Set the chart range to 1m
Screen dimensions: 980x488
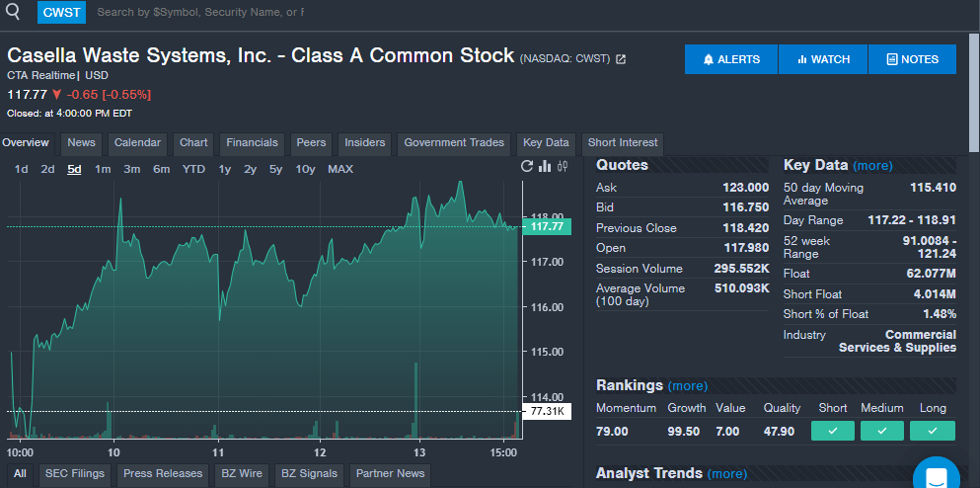coord(103,169)
